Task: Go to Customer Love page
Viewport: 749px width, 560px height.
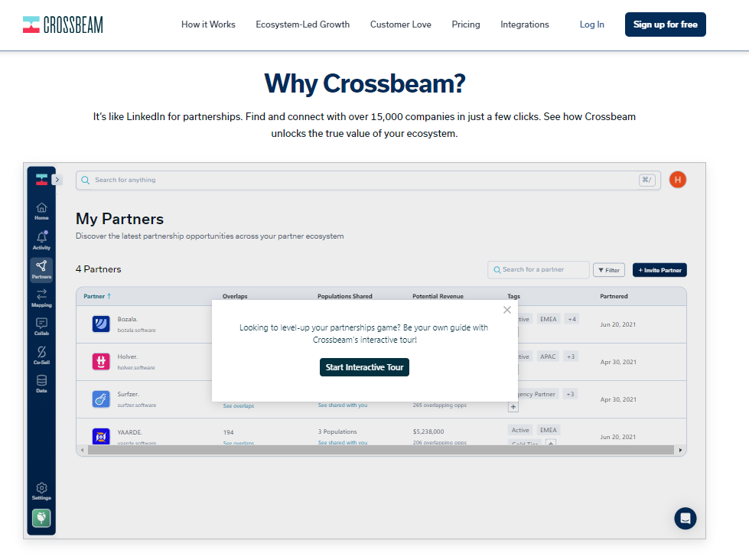Action: pyautogui.click(x=400, y=24)
